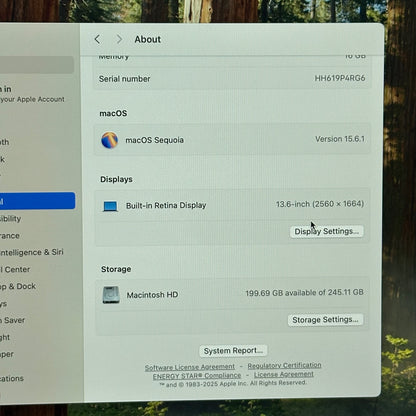The width and height of the screenshot is (416, 416).
Task: Click the back chevron in About header
Action: coord(97,39)
